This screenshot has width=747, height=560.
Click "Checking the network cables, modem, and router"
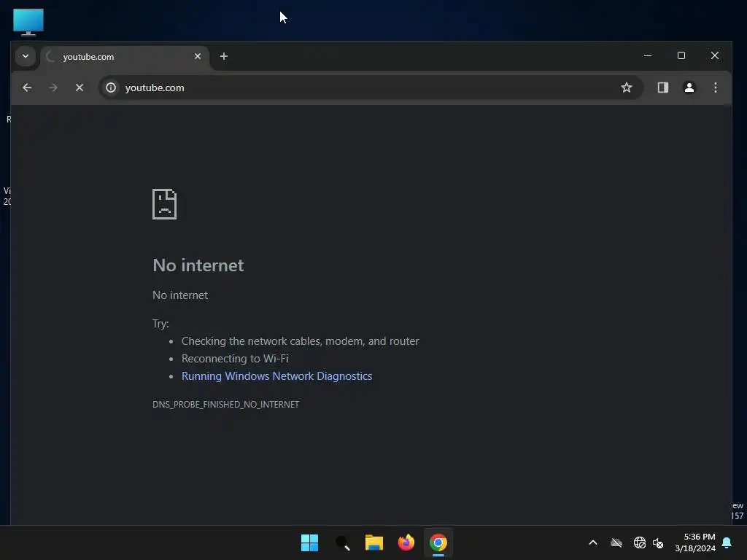(x=300, y=341)
